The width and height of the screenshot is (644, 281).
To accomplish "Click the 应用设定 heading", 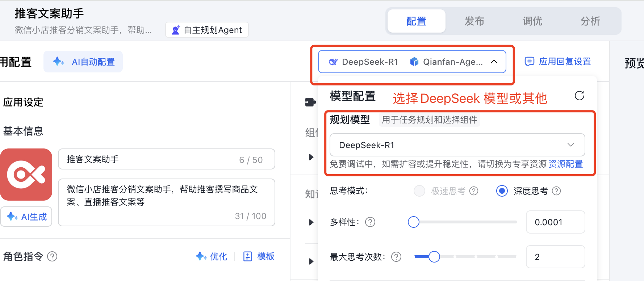I will coord(23,102).
